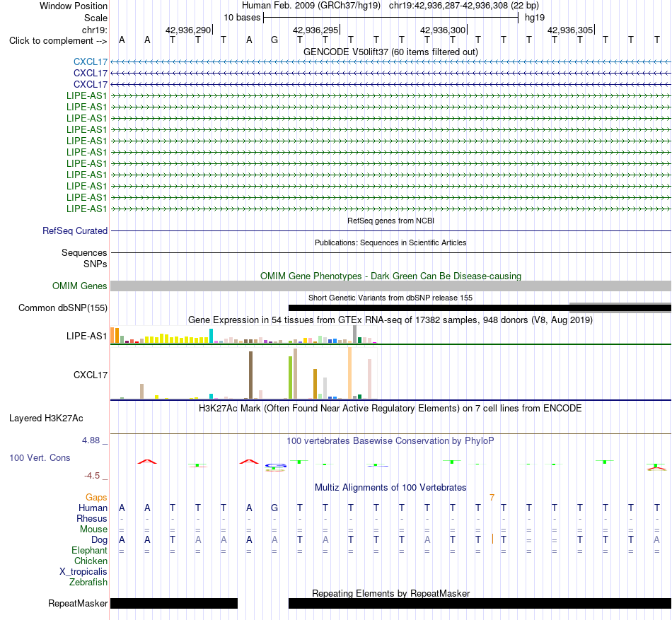Open the OMIM Gene Phenotypes track title

coord(390,276)
